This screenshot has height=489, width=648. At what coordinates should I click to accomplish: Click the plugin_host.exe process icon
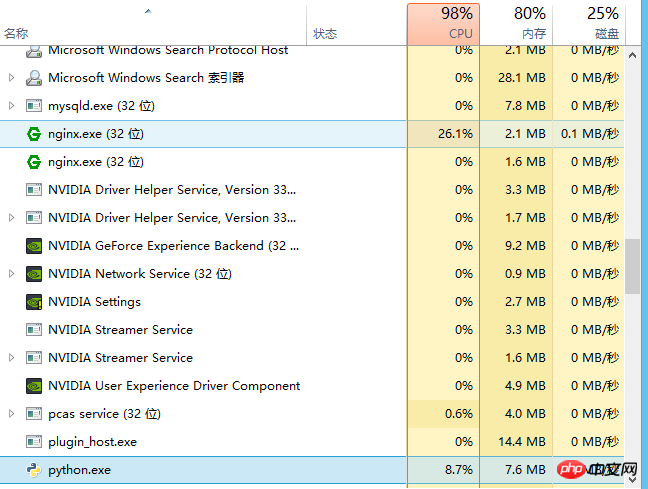click(33, 441)
